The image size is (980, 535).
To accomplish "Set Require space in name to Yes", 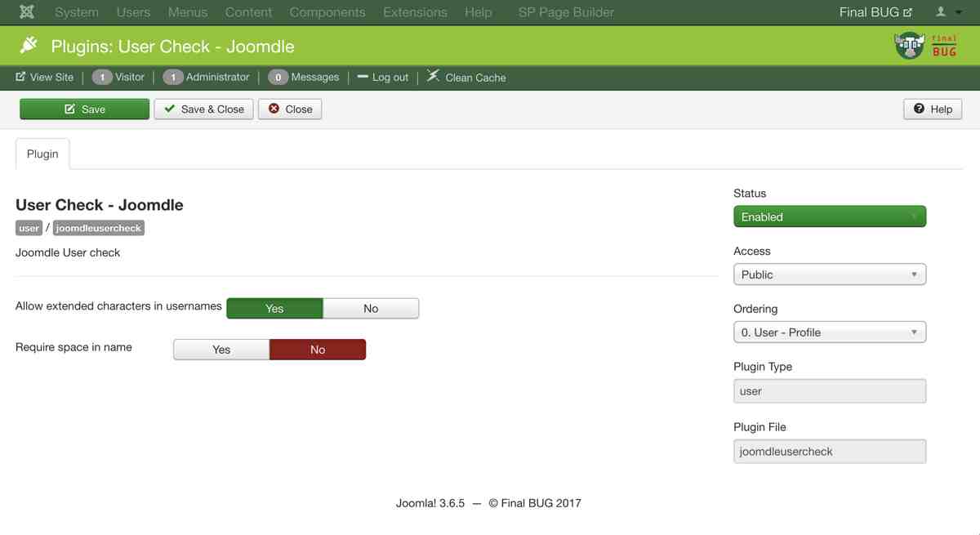I will pos(221,350).
